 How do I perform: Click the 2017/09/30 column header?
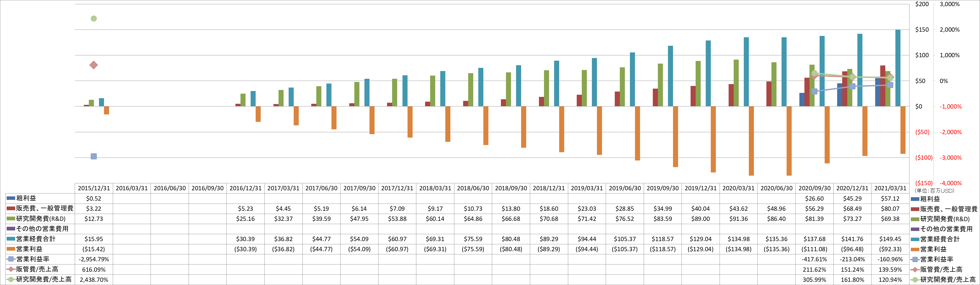(359, 188)
